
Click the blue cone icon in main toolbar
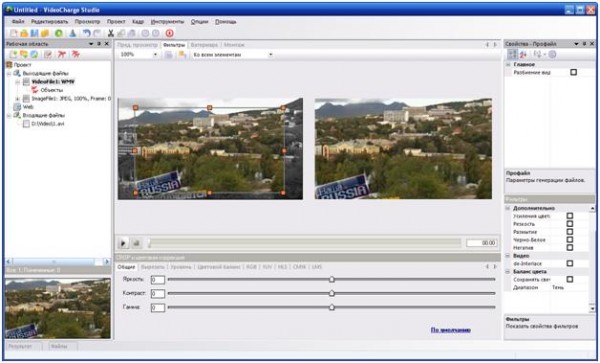click(73, 33)
